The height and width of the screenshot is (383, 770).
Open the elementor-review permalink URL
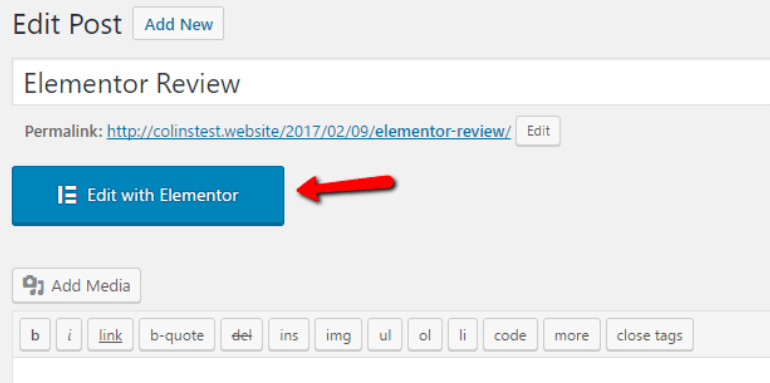(309, 131)
